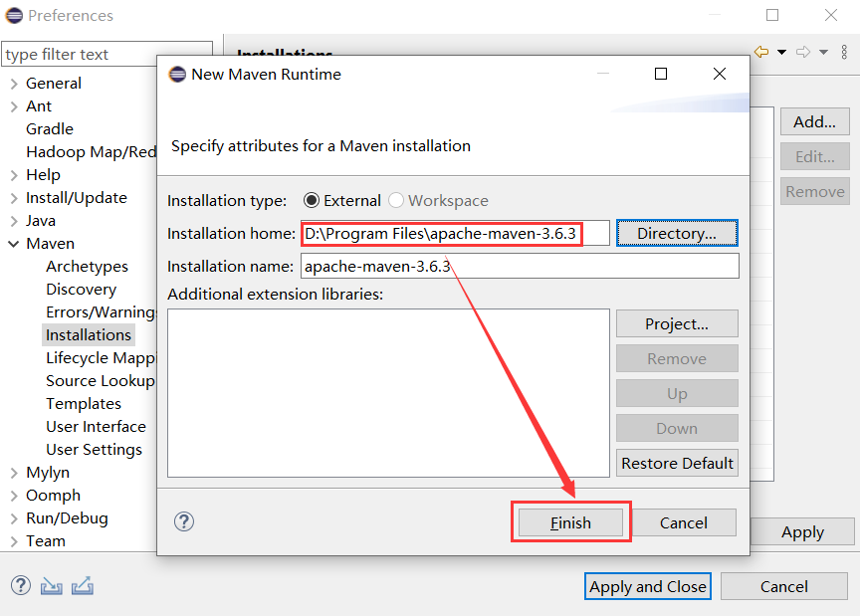
Task: Click the Additional extension libraries list
Action: (x=388, y=393)
